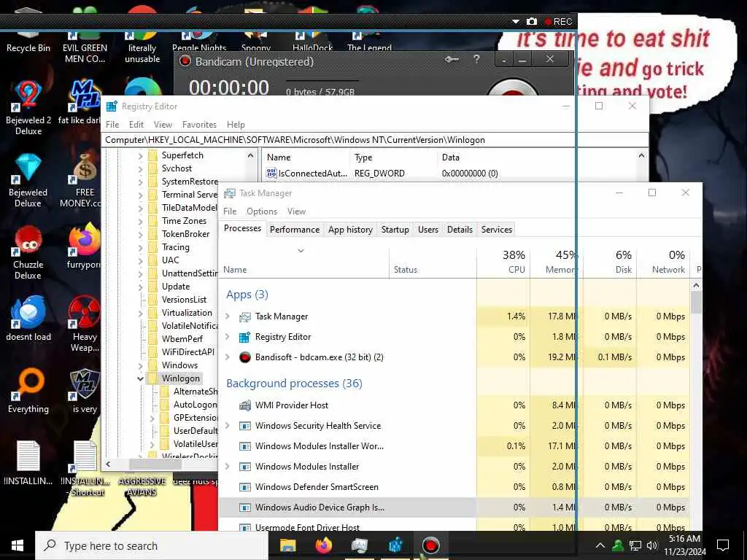Image resolution: width=747 pixels, height=560 pixels.
Task: Open File Explorer from the taskbar
Action: click(x=287, y=545)
